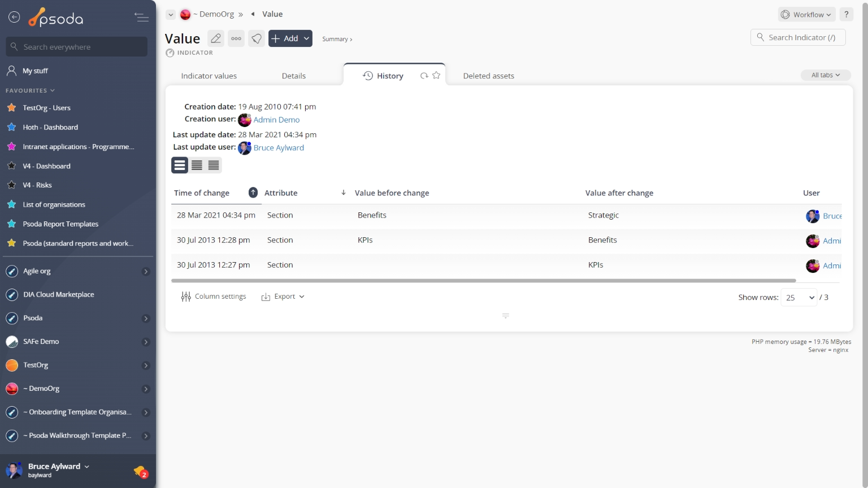Click the star icon for TestOrg - Users
Image resolution: width=868 pixels, height=488 pixels.
point(11,107)
